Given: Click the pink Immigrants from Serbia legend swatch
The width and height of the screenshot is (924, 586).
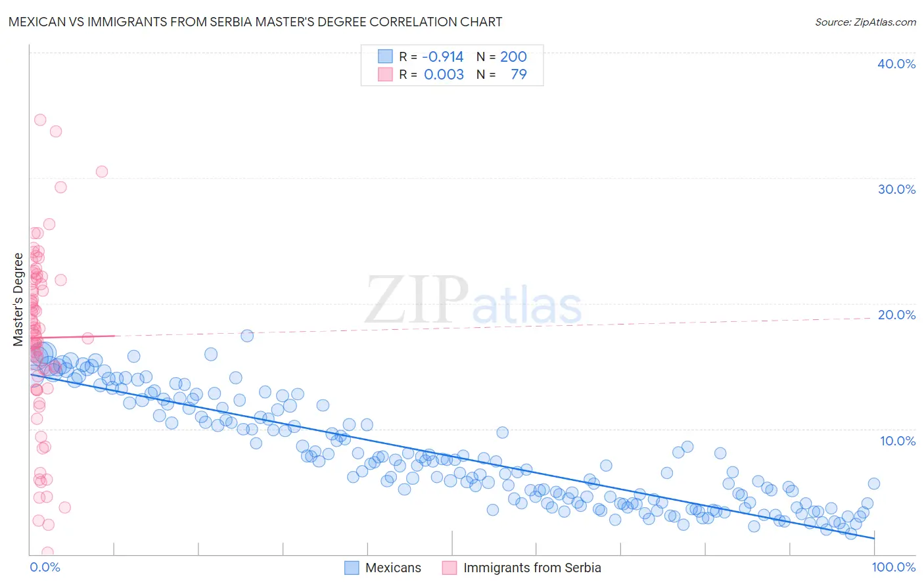Looking at the screenshot, I should pos(450,568).
